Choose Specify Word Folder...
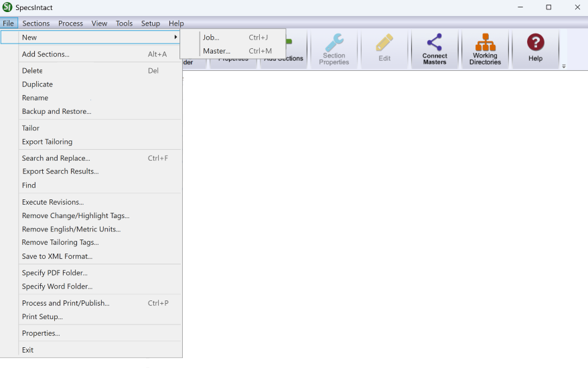This screenshot has width=588, height=368. (91, 286)
